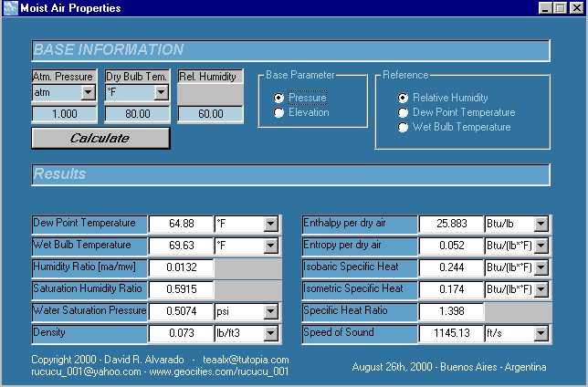Open Enthalpy per dry air unit dropdown
This screenshot has height=387, width=588.
pos(541,224)
